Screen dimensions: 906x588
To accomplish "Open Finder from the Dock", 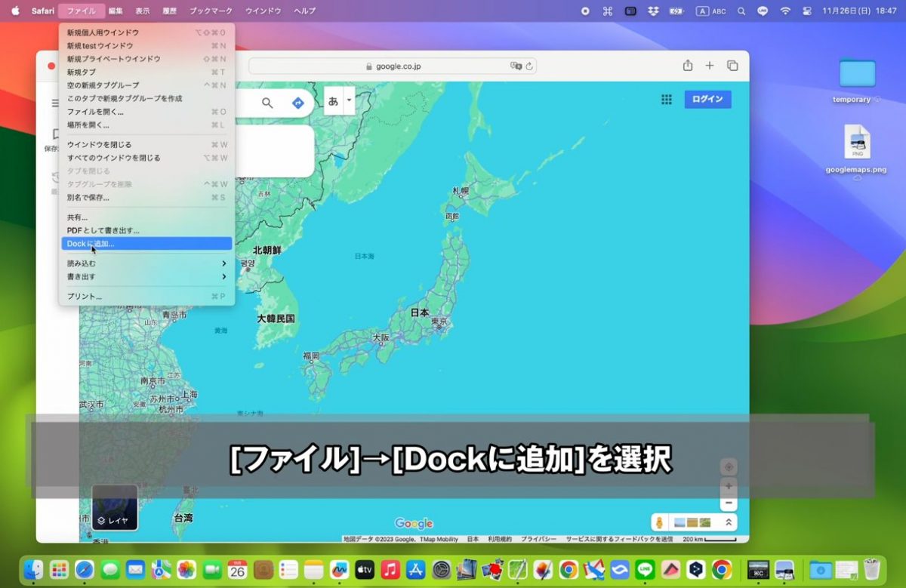I will [x=33, y=570].
